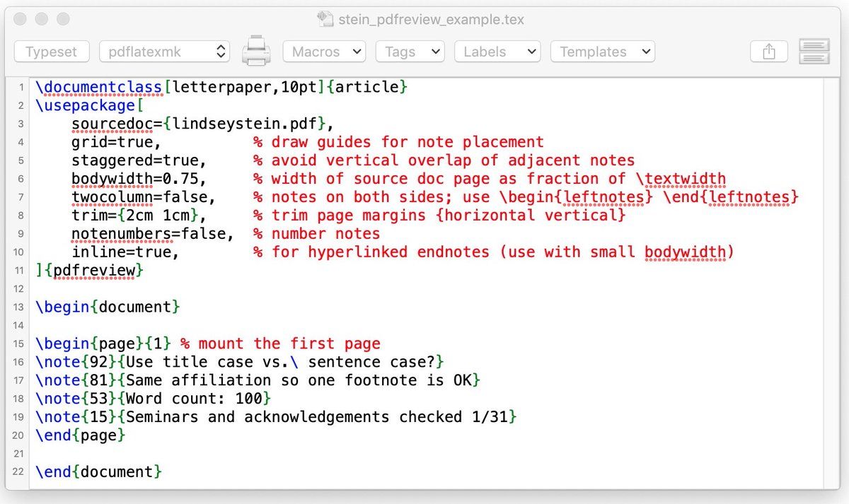Place cursor in lindseystein.pdf filename
This screenshot has height=504, width=849.
244,124
